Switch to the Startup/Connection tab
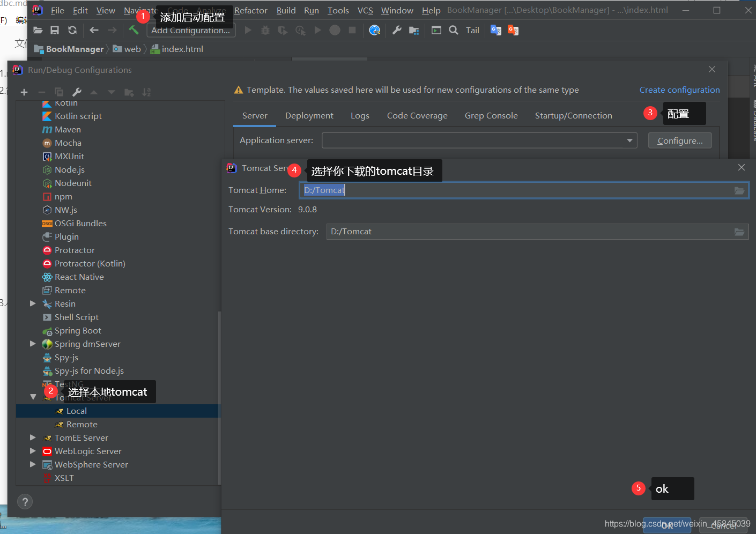The image size is (756, 534). point(574,116)
